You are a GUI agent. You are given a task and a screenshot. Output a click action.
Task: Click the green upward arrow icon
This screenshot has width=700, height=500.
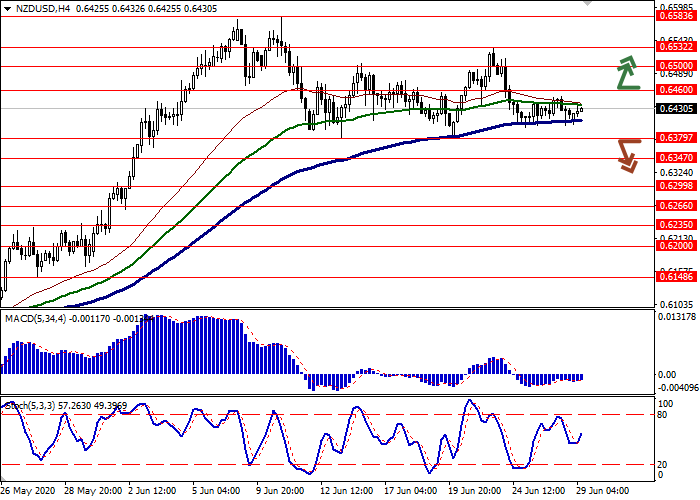tap(627, 72)
